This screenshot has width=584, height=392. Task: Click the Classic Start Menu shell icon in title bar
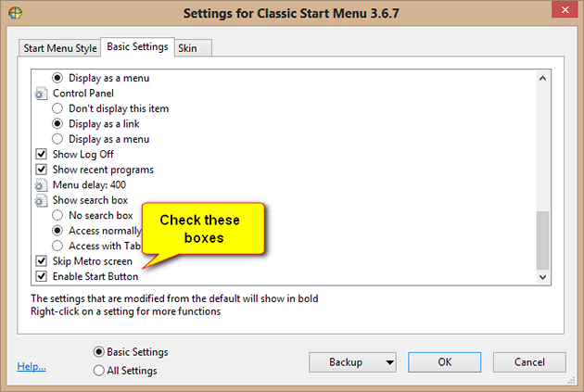click(15, 13)
